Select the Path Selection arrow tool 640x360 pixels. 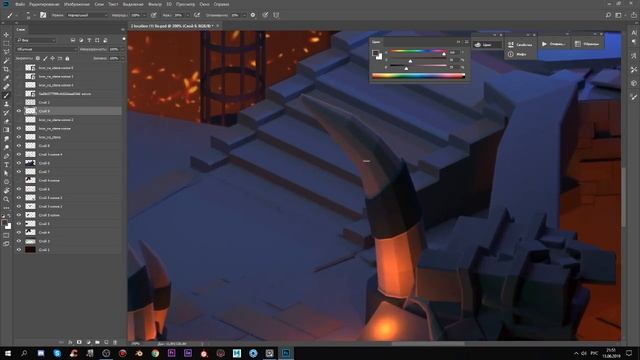(x=6, y=173)
